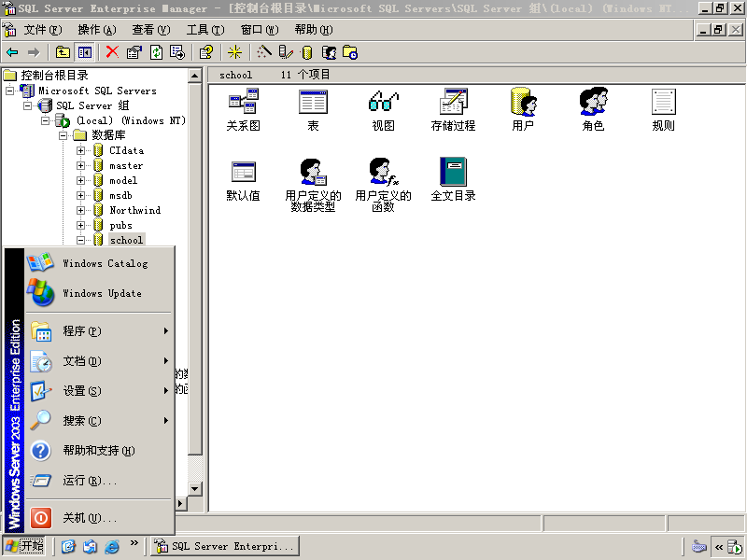This screenshot has width=747, height=560.
Task: Collapse the Microsoft SQL Servers node
Action: pos(9,91)
